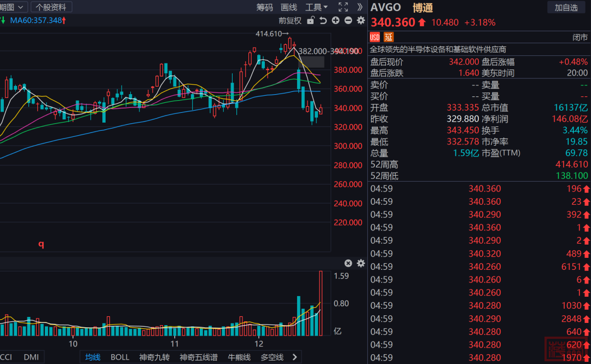Close the volume sub-chart panel
This screenshot has height=364, width=591.
click(x=348, y=263)
